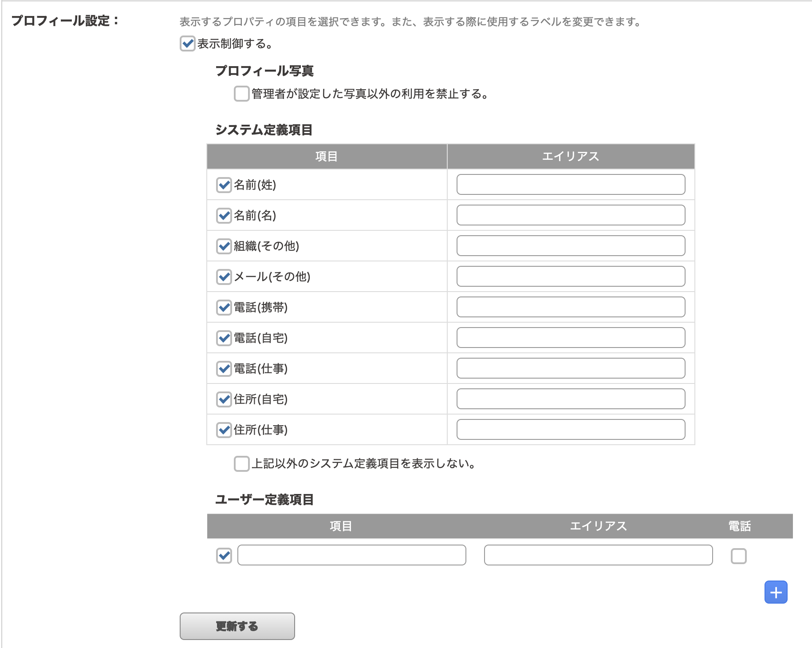Click the 電話(携帯) row label text

(261, 308)
